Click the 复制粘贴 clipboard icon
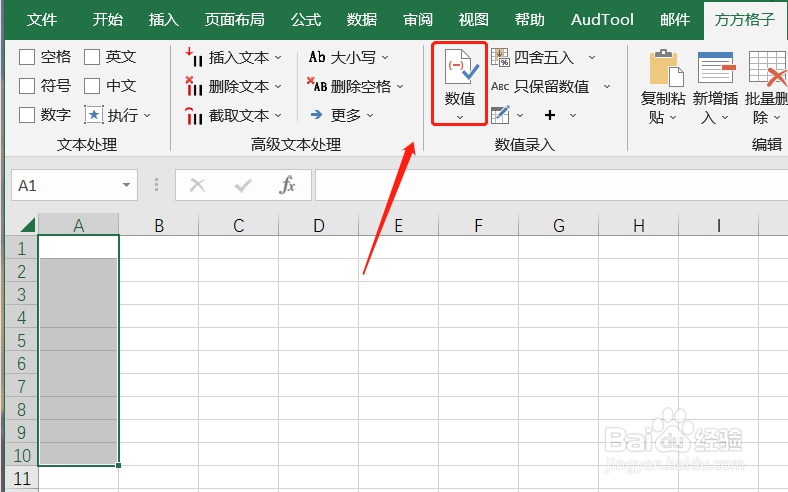The image size is (788, 492). [665, 68]
